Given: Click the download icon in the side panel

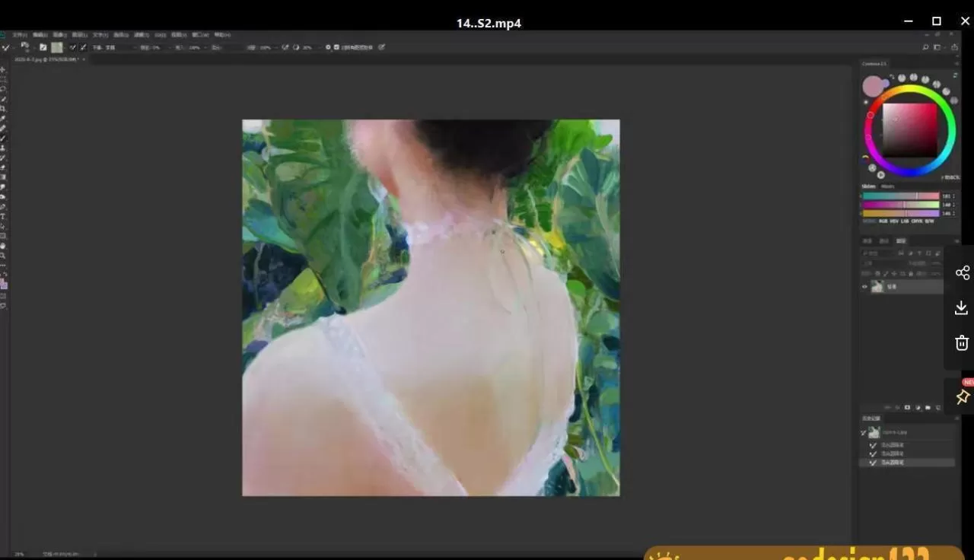Looking at the screenshot, I should click(x=961, y=307).
